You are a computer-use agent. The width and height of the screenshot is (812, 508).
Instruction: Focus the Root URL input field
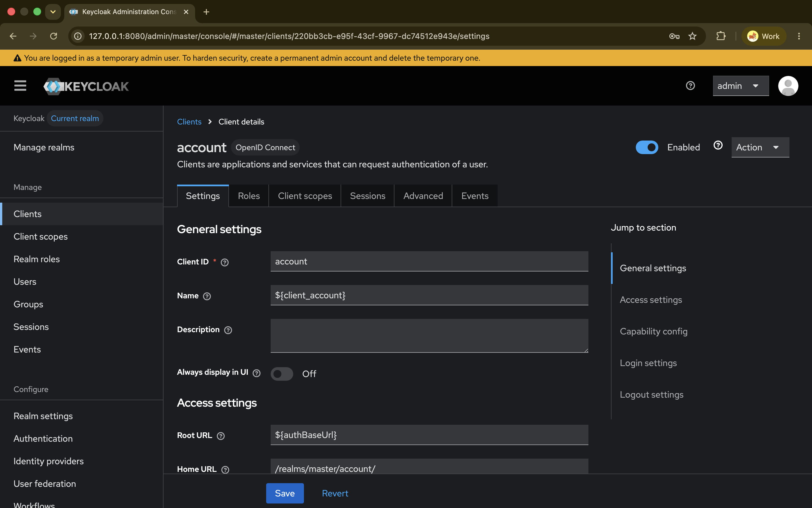[x=429, y=435]
